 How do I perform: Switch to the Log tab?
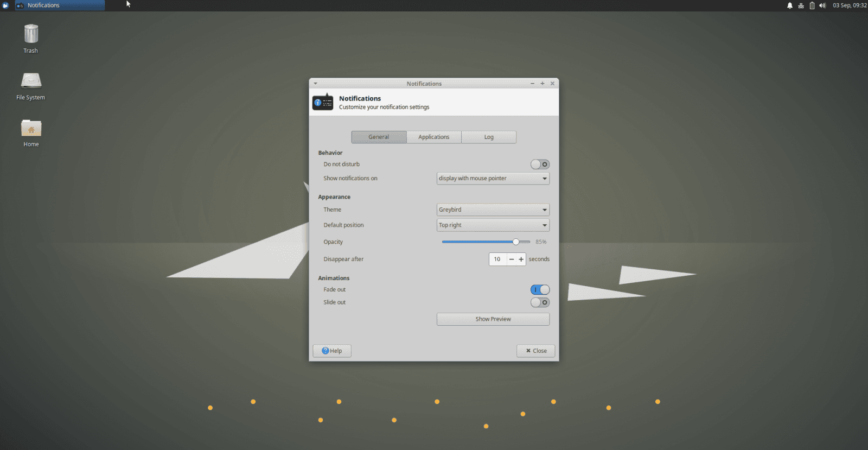pos(489,137)
